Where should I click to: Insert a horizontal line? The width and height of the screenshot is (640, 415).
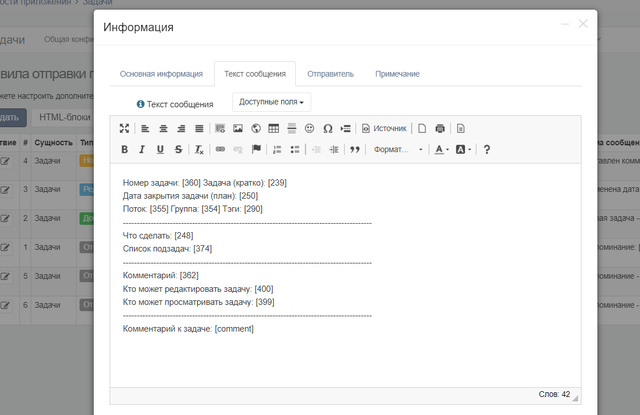(x=292, y=129)
